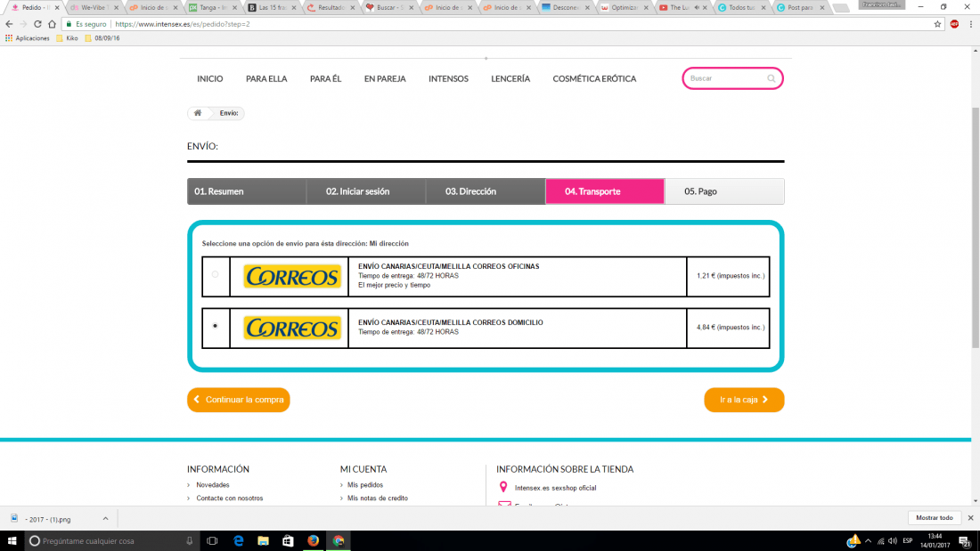
Task: Open Chrome menu three dots
Action: tap(970, 24)
